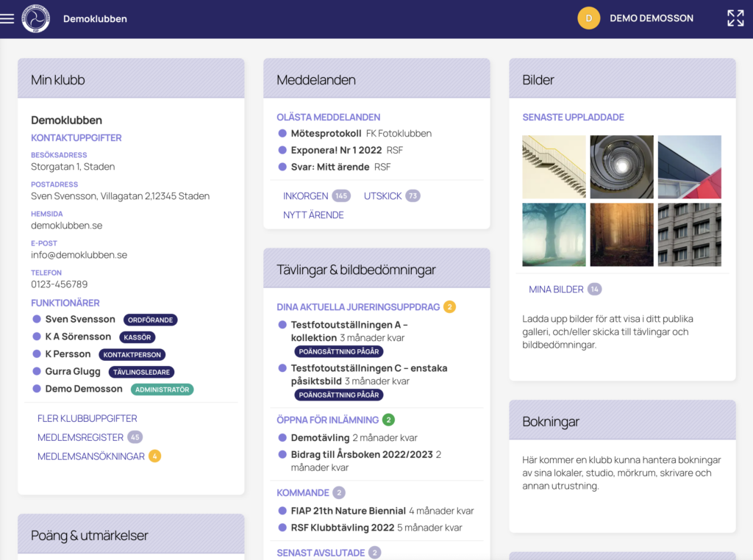Click the Bilder card header
This screenshot has width=753, height=560.
[x=622, y=78]
